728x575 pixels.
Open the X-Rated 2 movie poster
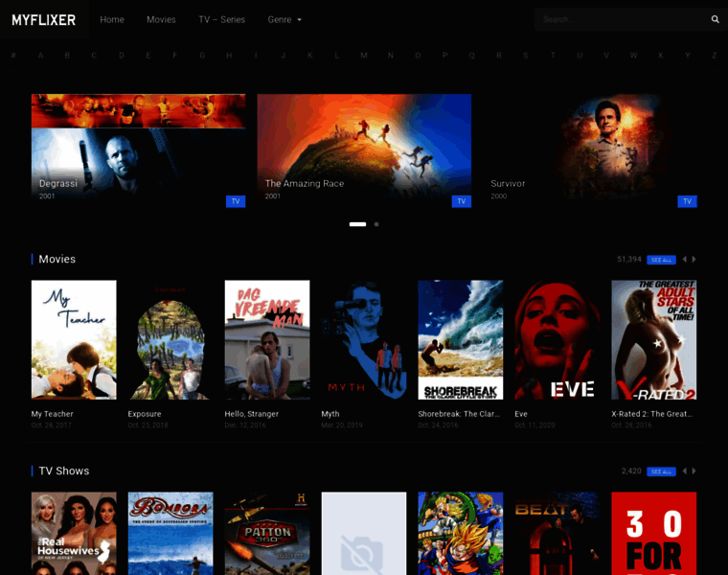653,339
